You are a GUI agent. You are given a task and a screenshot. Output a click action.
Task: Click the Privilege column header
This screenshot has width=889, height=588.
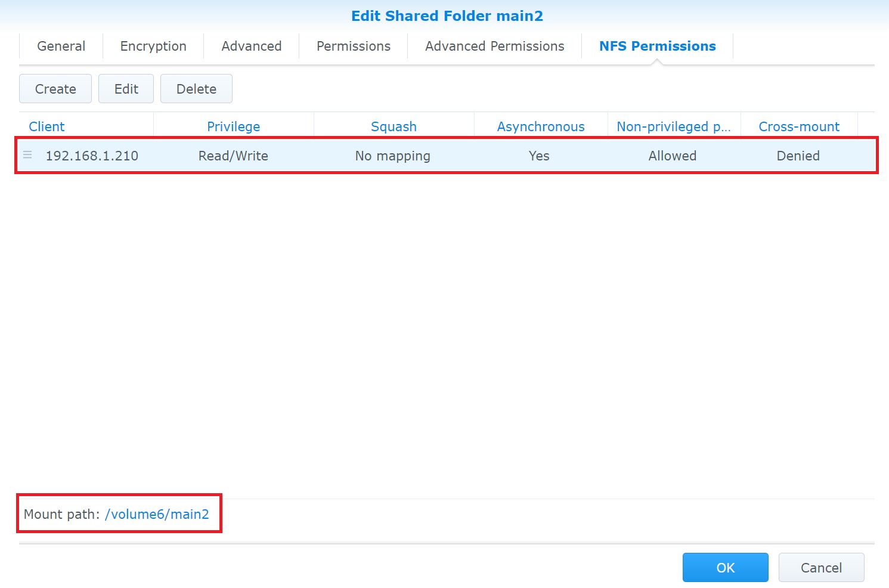click(233, 126)
